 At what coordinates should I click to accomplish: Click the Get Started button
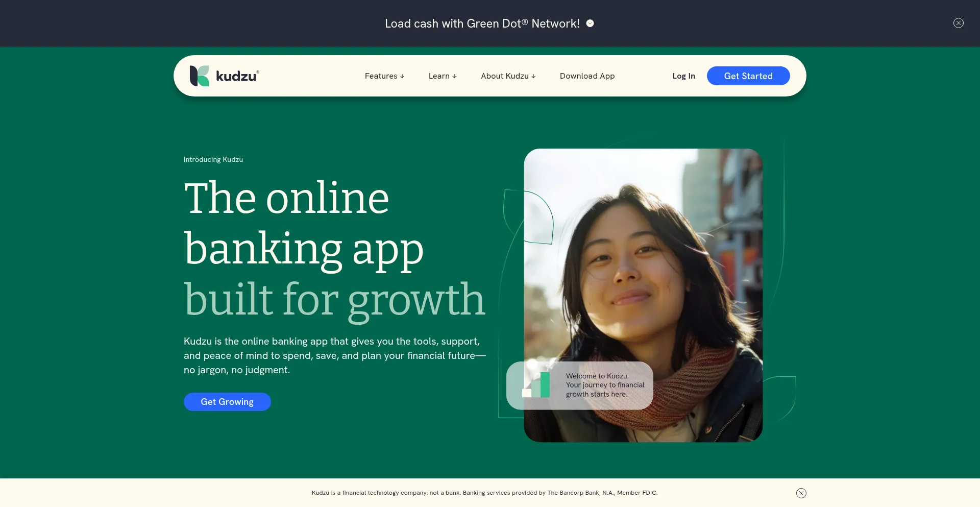tap(748, 76)
